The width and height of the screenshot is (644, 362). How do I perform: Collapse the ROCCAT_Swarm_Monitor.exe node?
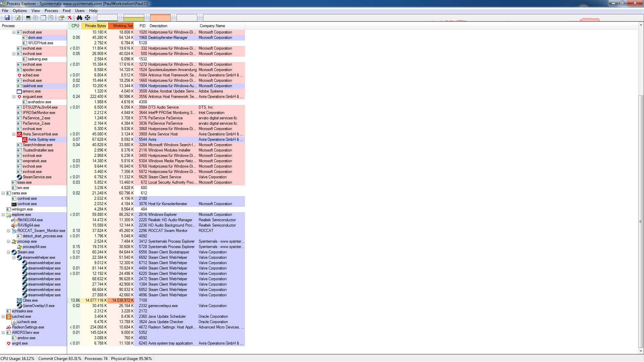tap(8, 231)
